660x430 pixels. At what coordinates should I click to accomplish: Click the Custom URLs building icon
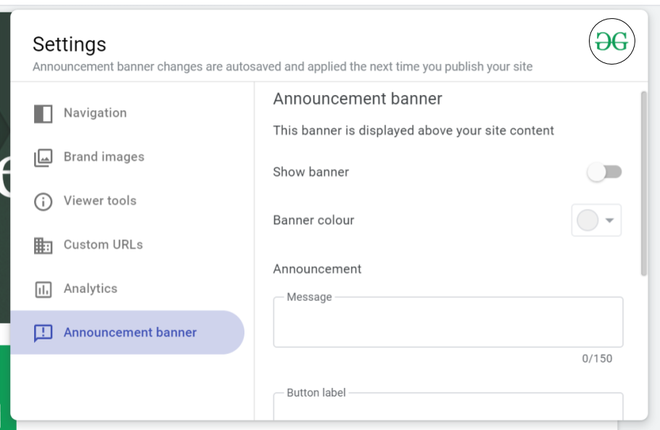coord(43,245)
